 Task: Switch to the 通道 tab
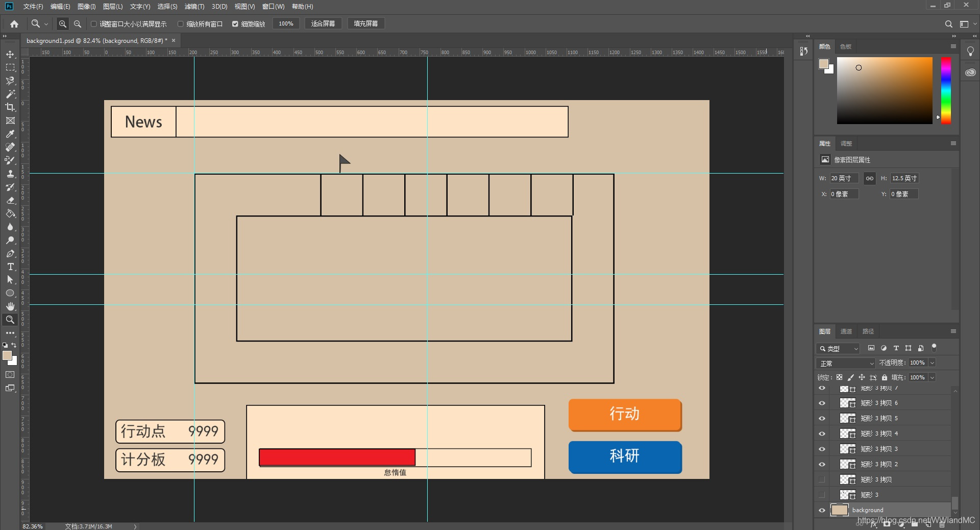(x=846, y=331)
